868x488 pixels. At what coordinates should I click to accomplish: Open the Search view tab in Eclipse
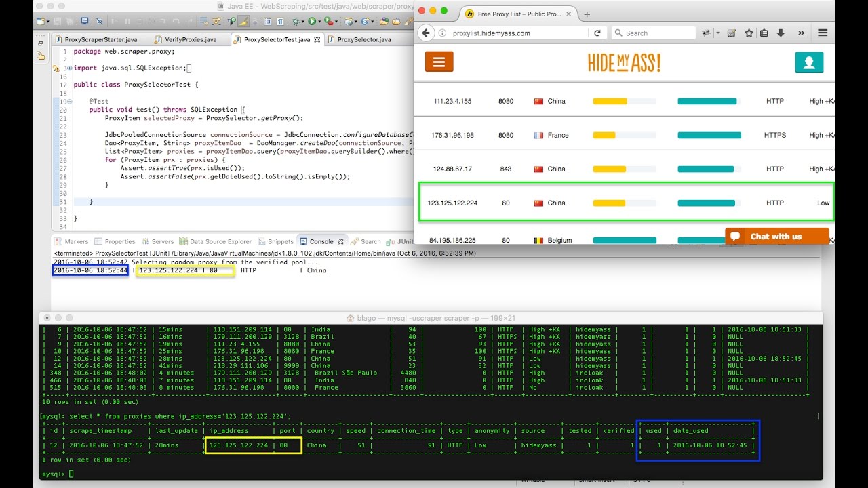366,241
